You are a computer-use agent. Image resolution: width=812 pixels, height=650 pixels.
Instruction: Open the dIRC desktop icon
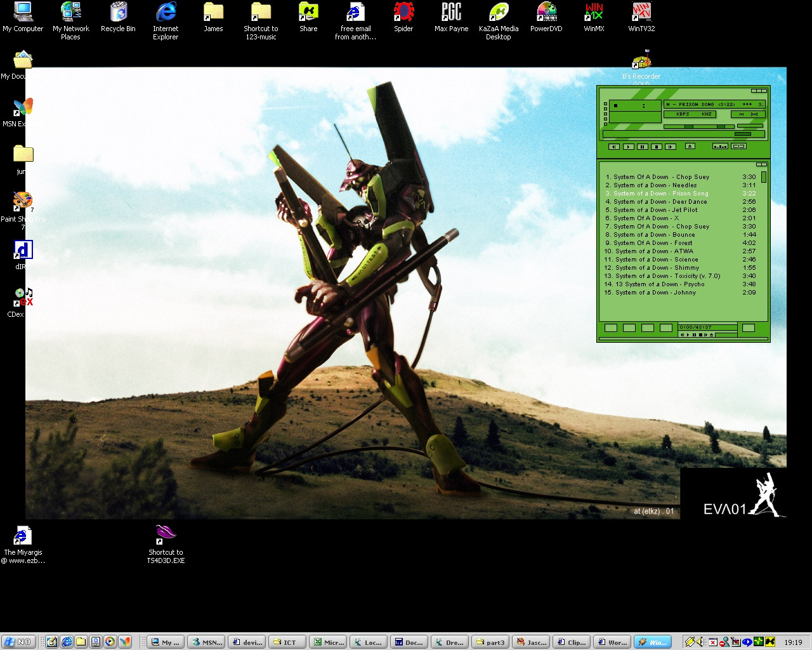[x=23, y=254]
